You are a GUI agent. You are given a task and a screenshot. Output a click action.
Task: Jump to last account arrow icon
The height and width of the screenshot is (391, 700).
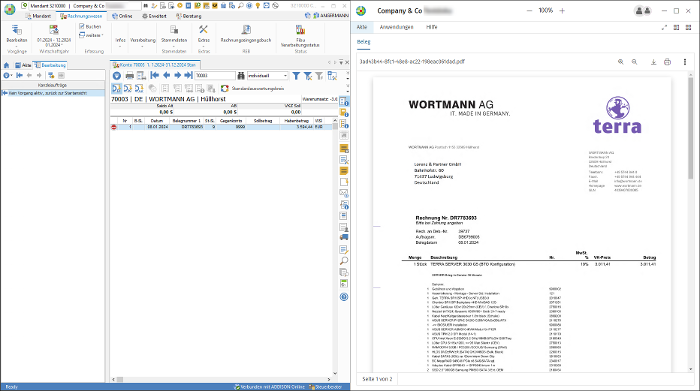tap(188, 75)
